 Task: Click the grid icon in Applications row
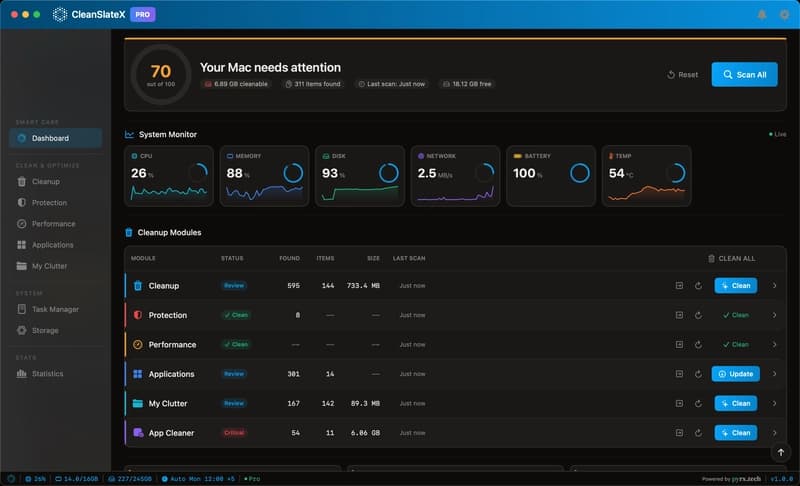138,374
